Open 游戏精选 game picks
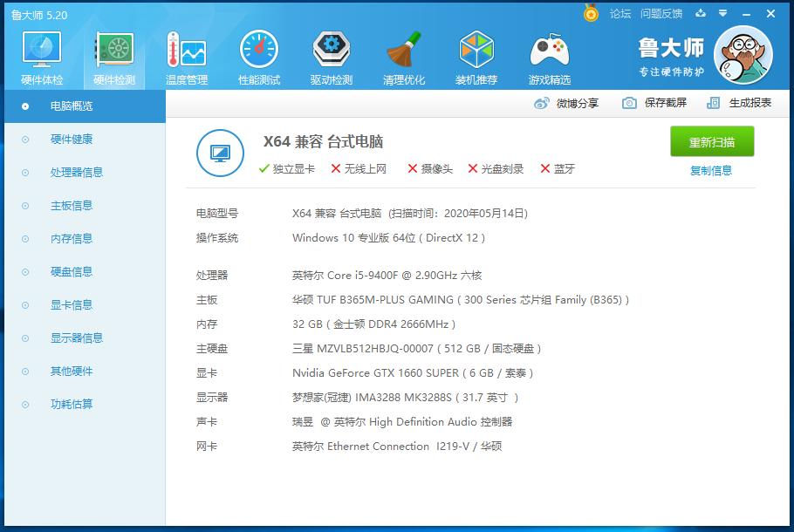 (x=549, y=55)
